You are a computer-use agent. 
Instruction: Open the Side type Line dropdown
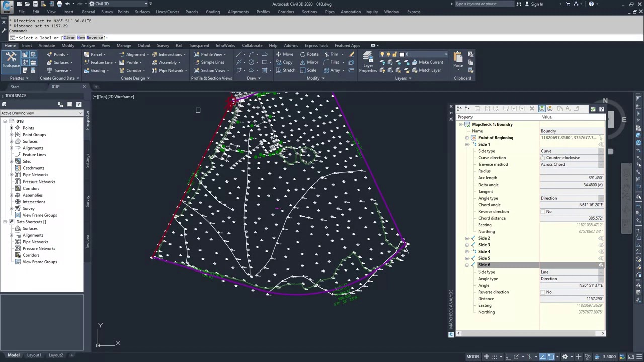click(x=601, y=272)
